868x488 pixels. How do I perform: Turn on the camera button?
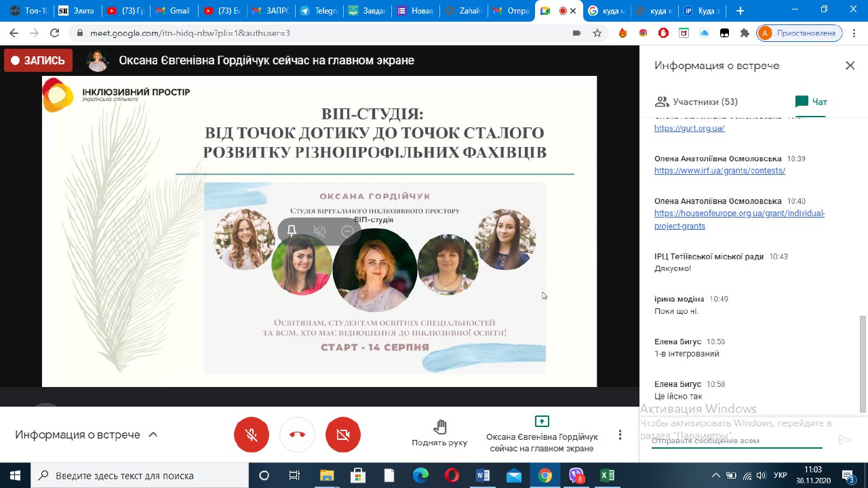[342, 435]
